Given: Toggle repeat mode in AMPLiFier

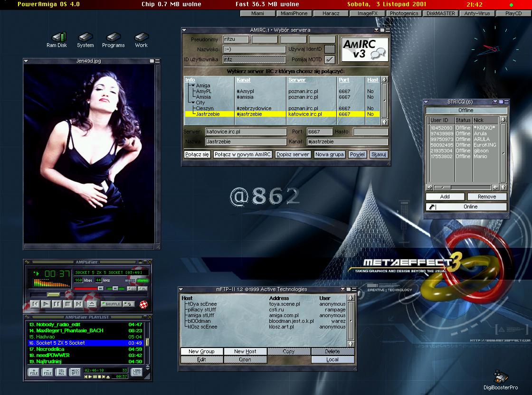Looking at the screenshot, I should pos(128,304).
